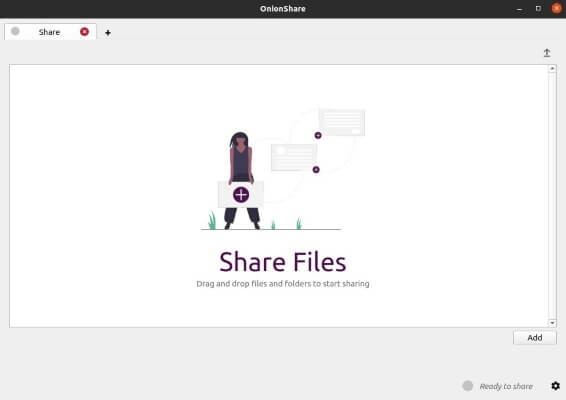Click the file list scrollbar down arrow
This screenshot has height=400, width=566.
[552, 323]
